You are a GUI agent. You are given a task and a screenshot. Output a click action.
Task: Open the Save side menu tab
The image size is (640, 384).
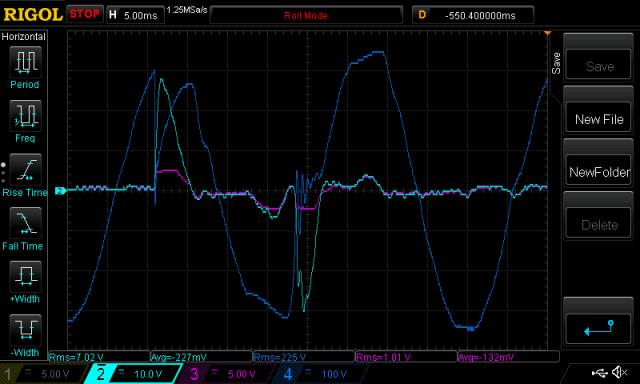point(556,63)
